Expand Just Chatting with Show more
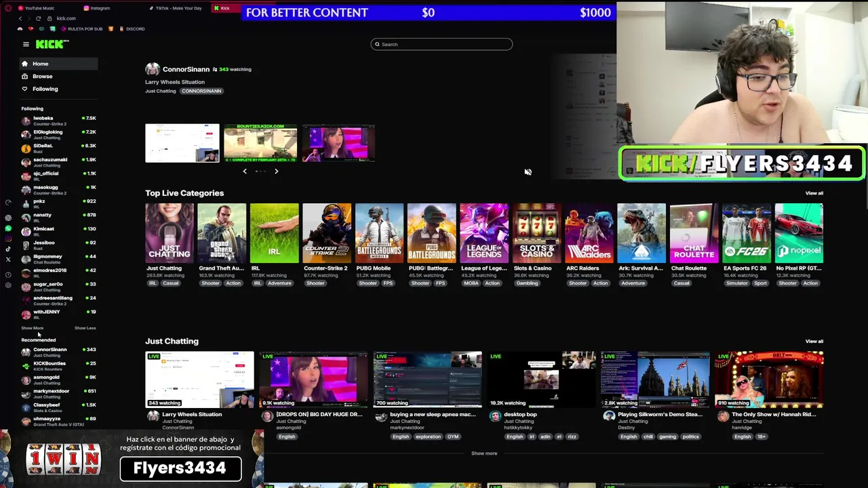Screen dimensions: 868x488 (x=484, y=453)
